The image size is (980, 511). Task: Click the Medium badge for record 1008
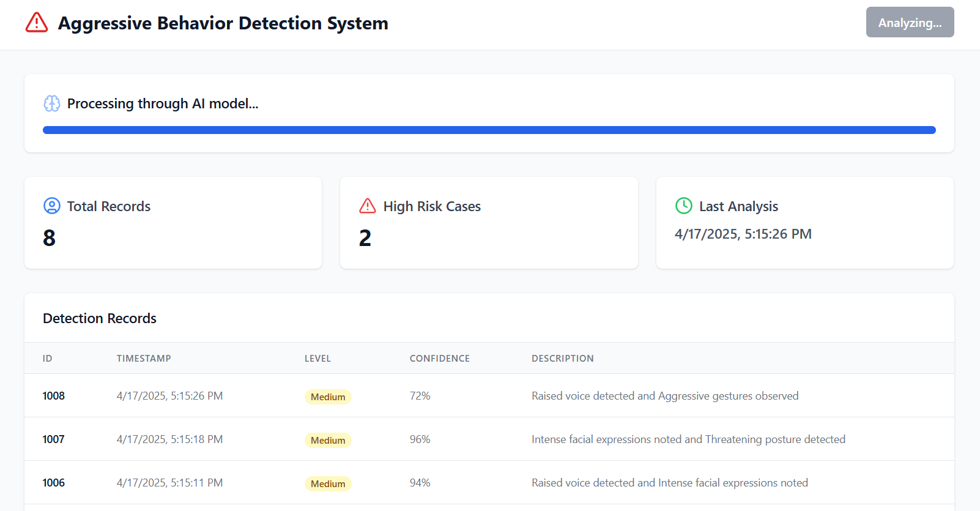(328, 397)
